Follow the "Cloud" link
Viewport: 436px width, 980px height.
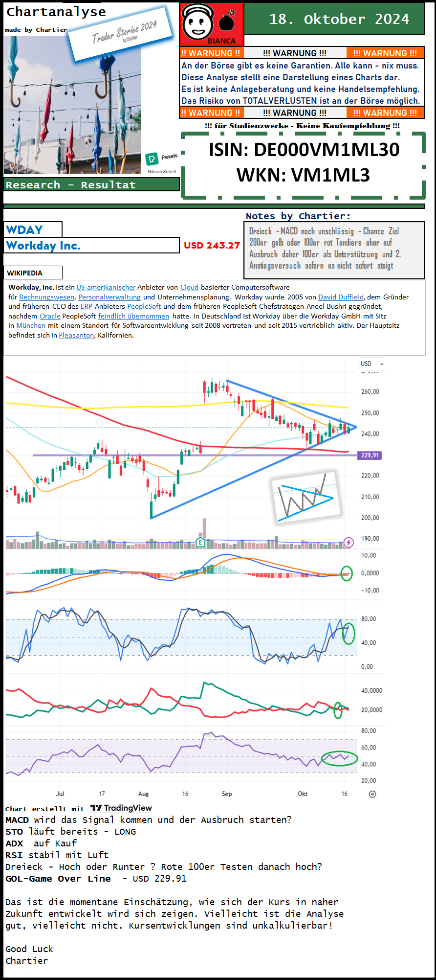point(189,287)
